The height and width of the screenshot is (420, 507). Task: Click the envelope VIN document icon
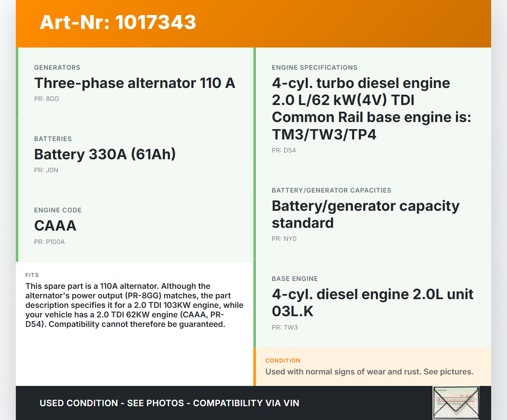click(x=456, y=402)
